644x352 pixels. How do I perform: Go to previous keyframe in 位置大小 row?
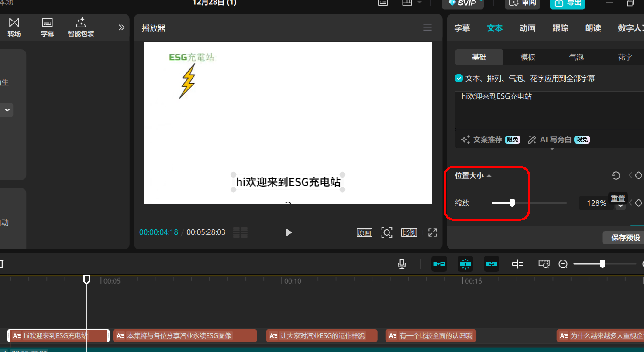pyautogui.click(x=630, y=175)
